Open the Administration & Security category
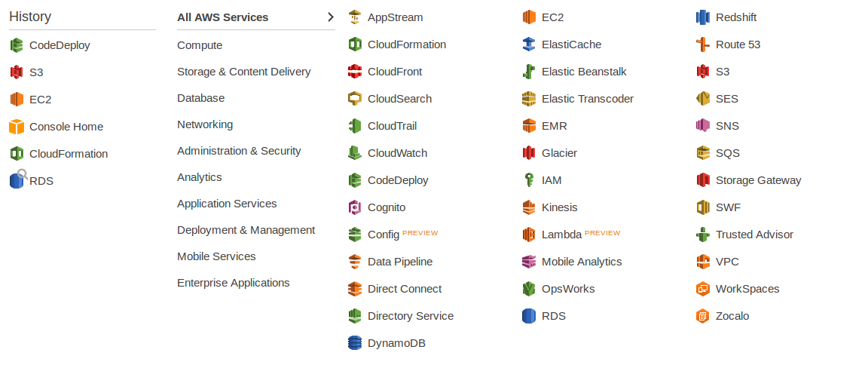This screenshot has width=868, height=365. point(239,151)
